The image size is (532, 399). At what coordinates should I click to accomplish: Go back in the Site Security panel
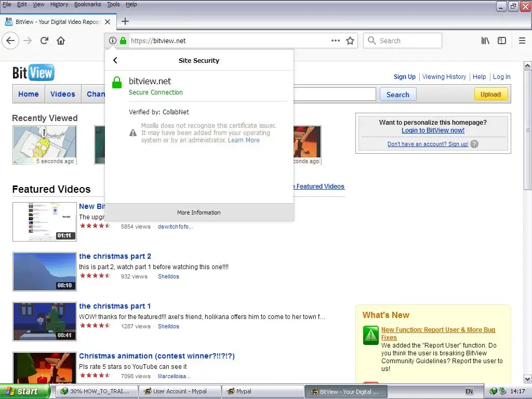(x=115, y=60)
